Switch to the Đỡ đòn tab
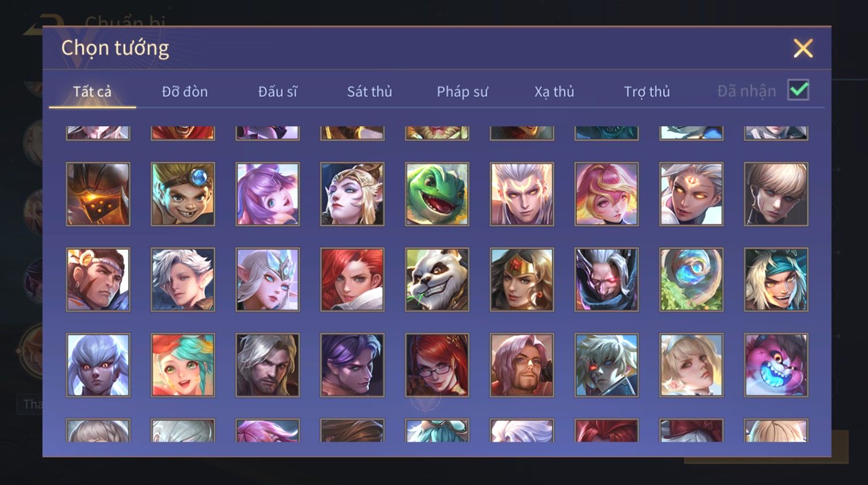Viewport: 868px width, 485px height. pos(185,92)
